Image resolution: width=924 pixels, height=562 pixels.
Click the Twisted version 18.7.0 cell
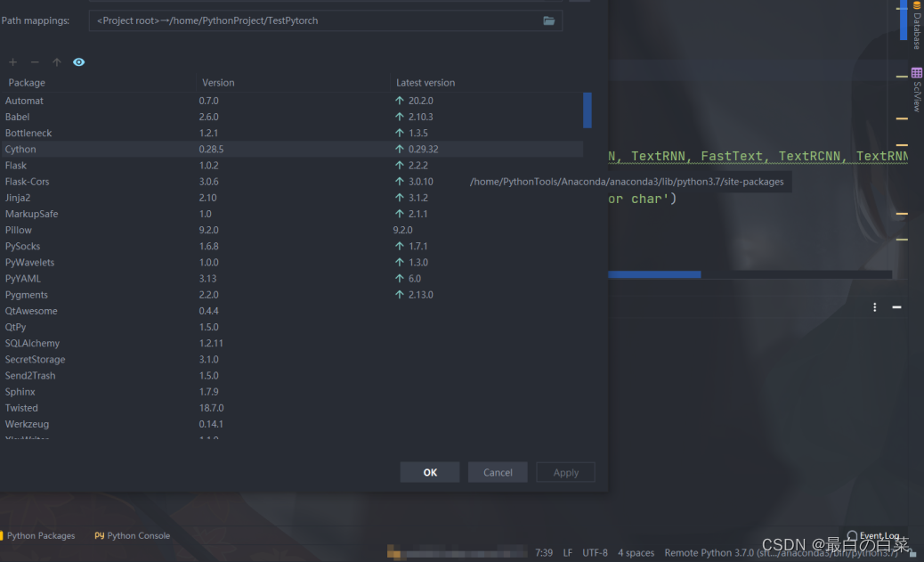click(x=211, y=408)
